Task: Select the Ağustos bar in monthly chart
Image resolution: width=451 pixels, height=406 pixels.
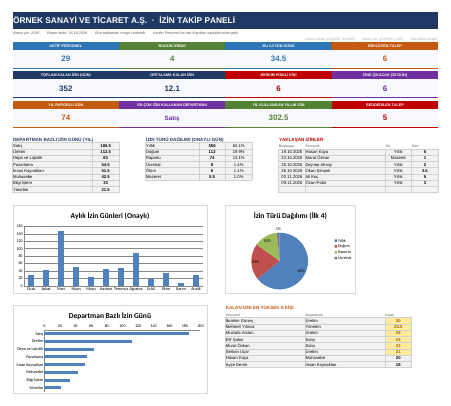Action: (x=136, y=269)
